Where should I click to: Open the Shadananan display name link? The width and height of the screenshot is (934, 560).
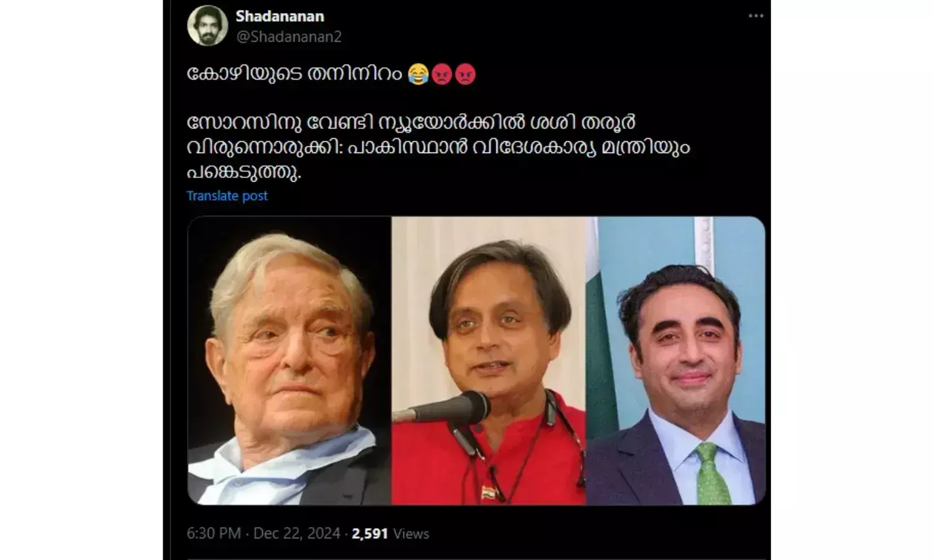[280, 16]
